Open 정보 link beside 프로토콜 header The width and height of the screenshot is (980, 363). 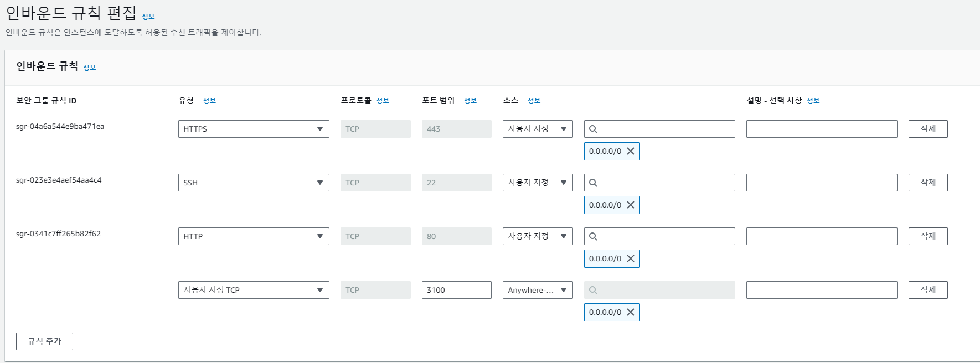(x=383, y=101)
